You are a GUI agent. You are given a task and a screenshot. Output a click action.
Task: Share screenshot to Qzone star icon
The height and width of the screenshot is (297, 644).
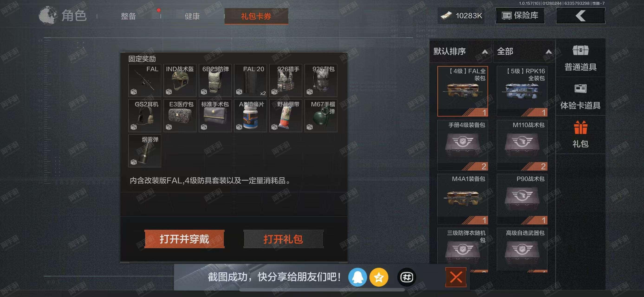[379, 277]
